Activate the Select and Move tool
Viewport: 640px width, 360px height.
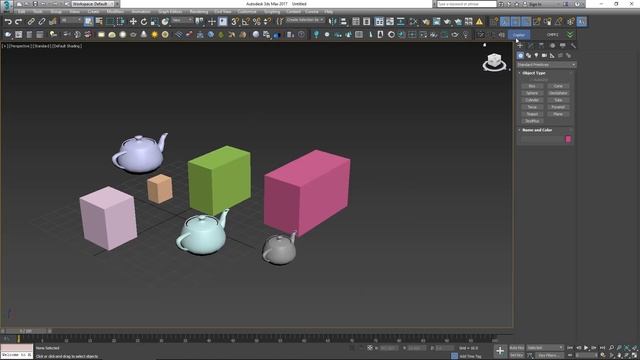(x=133, y=22)
